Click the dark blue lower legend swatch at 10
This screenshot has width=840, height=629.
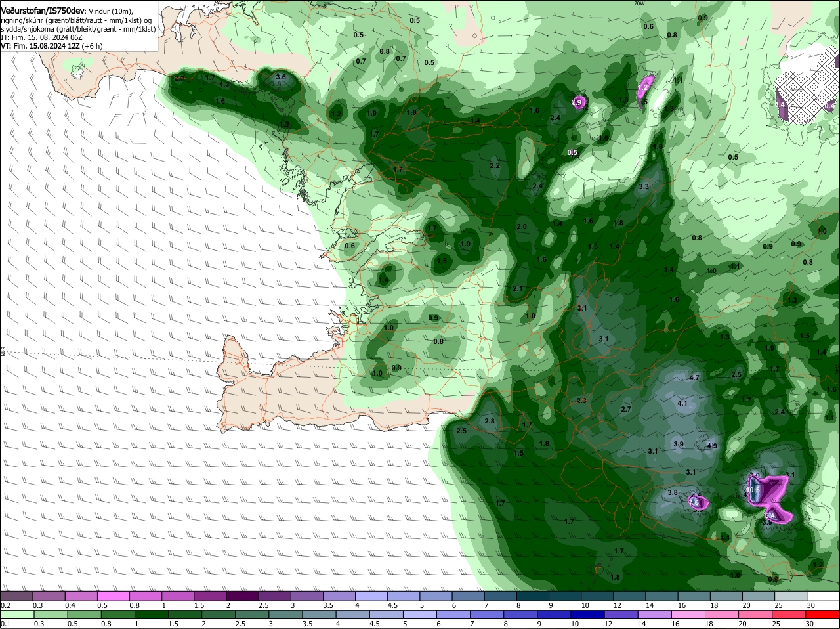point(587,615)
